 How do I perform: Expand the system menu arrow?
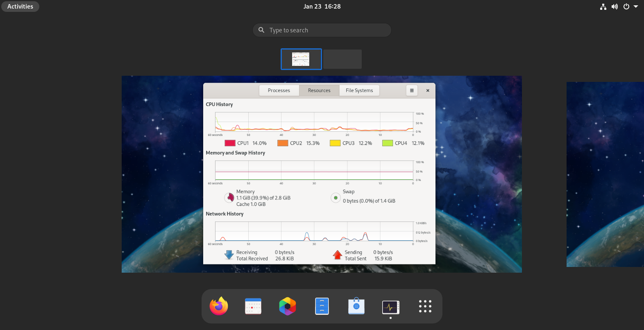click(x=636, y=7)
